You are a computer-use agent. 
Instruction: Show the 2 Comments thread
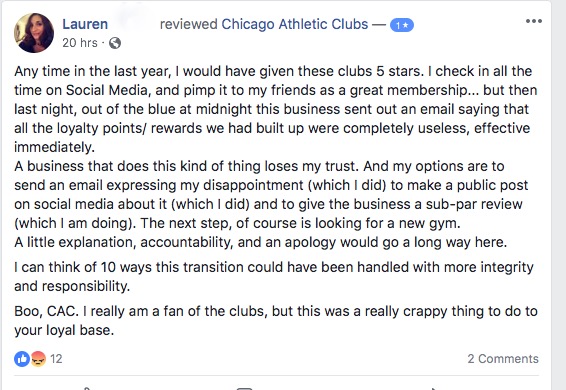503,359
